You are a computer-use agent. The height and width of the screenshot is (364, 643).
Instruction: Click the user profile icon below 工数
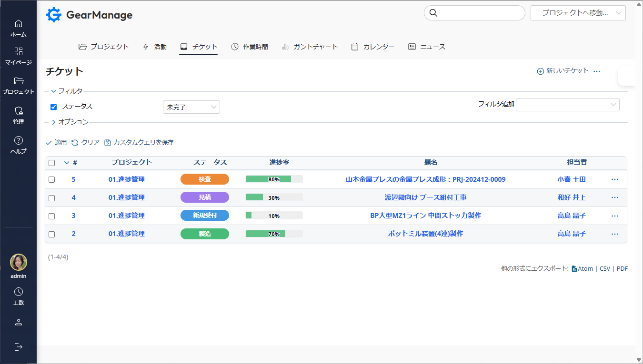19,322
